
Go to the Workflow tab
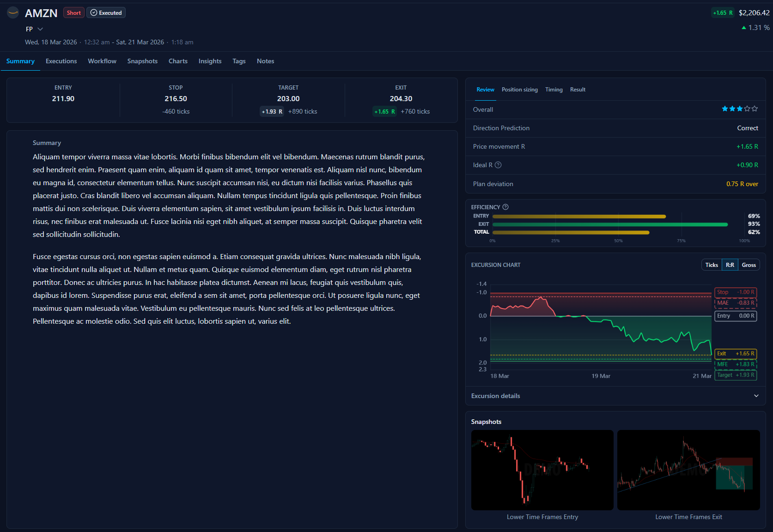coord(102,61)
